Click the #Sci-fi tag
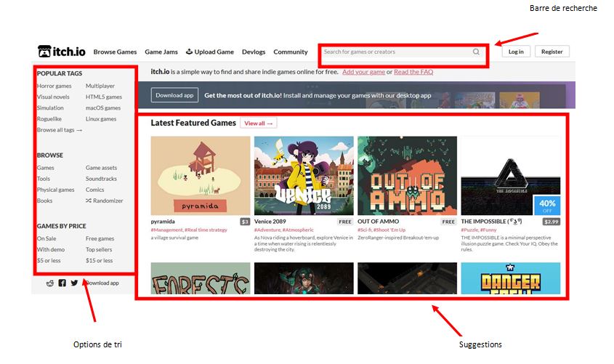 (365, 230)
